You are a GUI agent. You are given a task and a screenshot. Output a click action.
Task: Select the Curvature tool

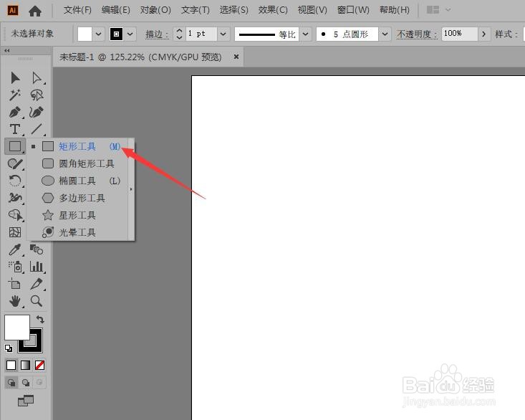[x=37, y=113]
